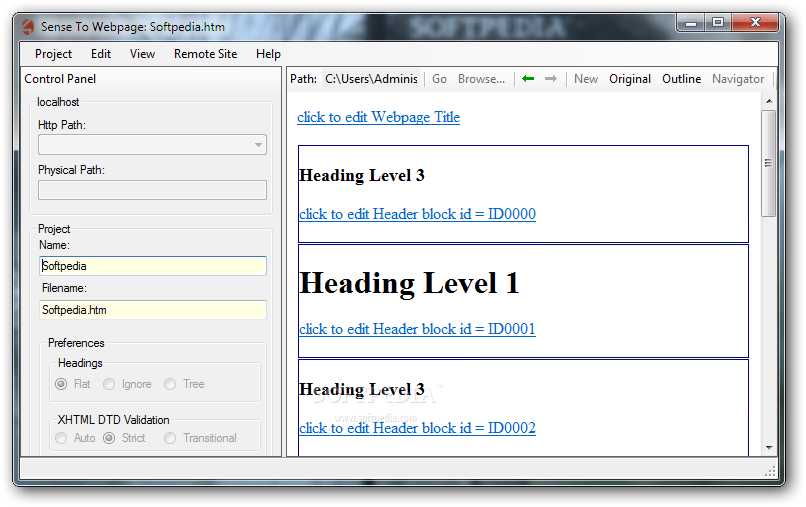Click the scrollbar up arrow

pyautogui.click(x=769, y=101)
